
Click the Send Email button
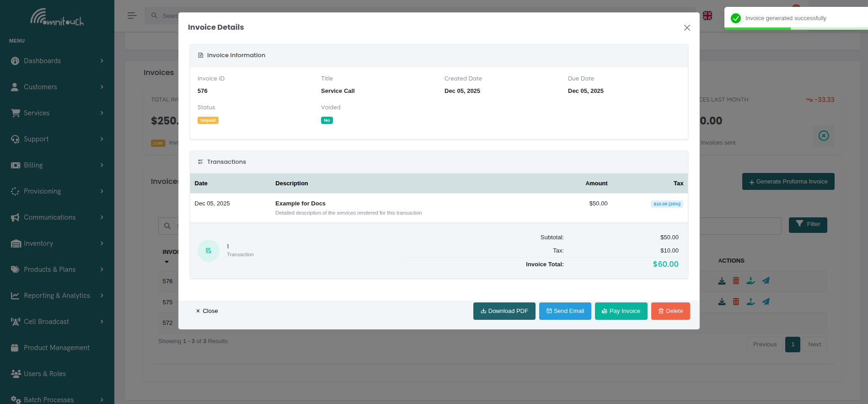click(565, 311)
